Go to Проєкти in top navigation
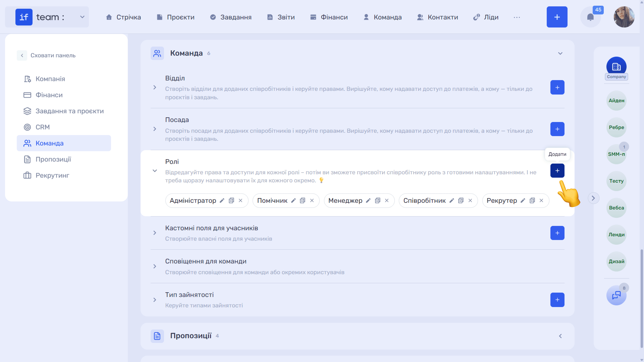Viewport: 644px width, 362px height. pyautogui.click(x=175, y=17)
